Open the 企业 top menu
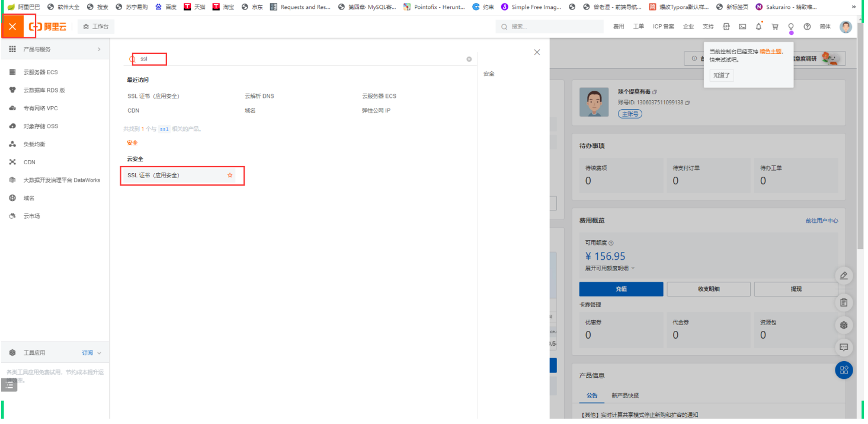Viewport: 868px width, 424px height. [688, 27]
